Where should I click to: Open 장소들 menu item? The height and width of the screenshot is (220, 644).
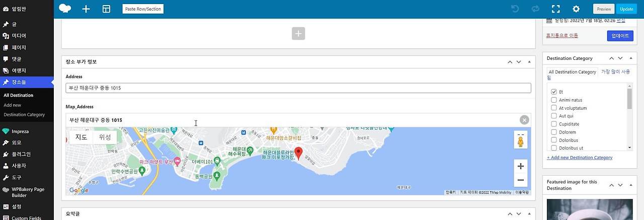[27, 82]
